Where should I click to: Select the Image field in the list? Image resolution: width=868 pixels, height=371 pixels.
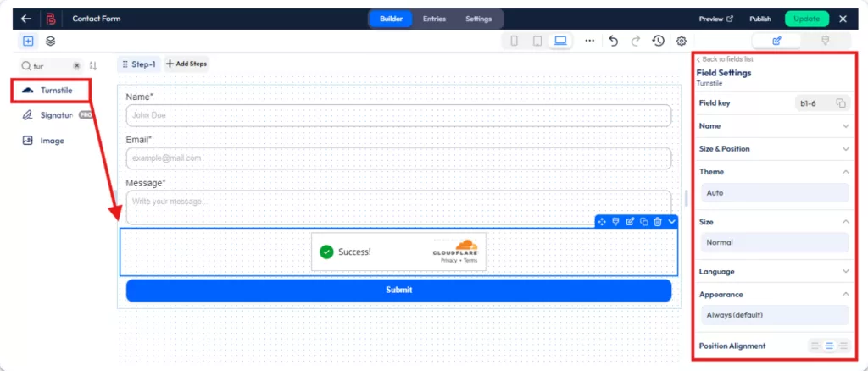tap(44, 141)
